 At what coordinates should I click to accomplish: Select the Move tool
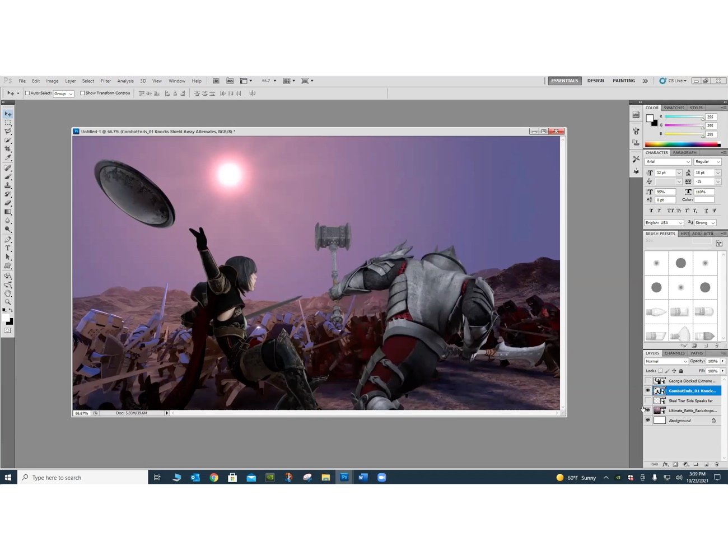coord(8,114)
